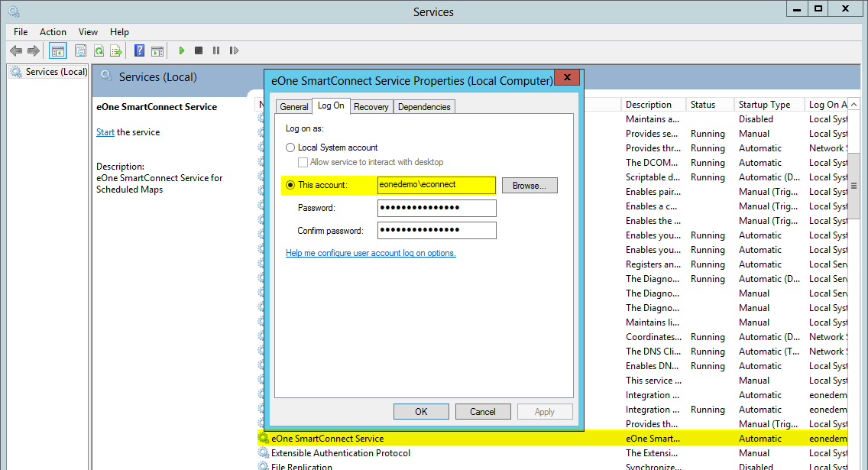Open the Action menu
Viewport: 868px width, 470px height.
pyautogui.click(x=53, y=32)
